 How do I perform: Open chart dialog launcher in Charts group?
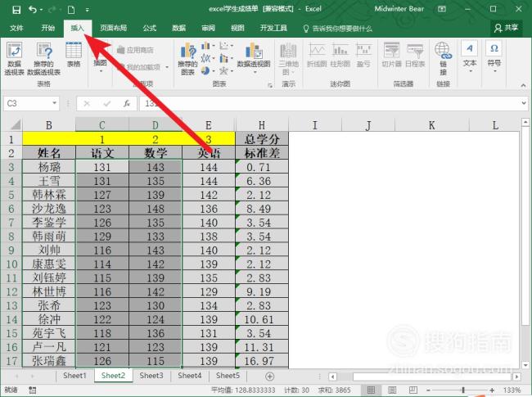coord(270,85)
